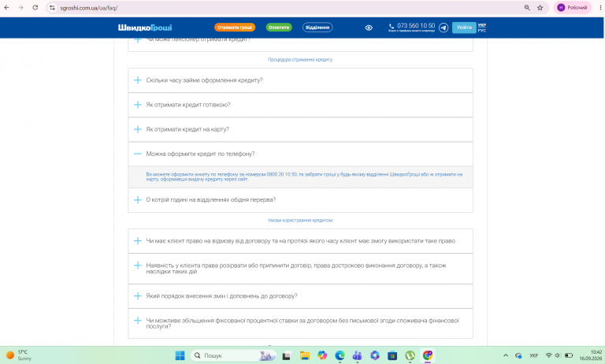Reload the page

click(35, 8)
